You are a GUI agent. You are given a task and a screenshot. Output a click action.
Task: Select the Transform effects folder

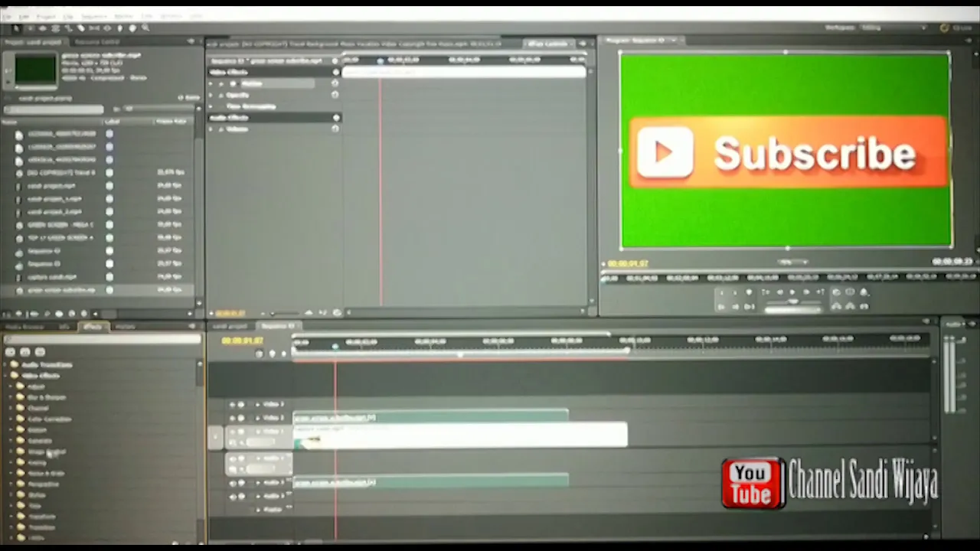pyautogui.click(x=41, y=517)
